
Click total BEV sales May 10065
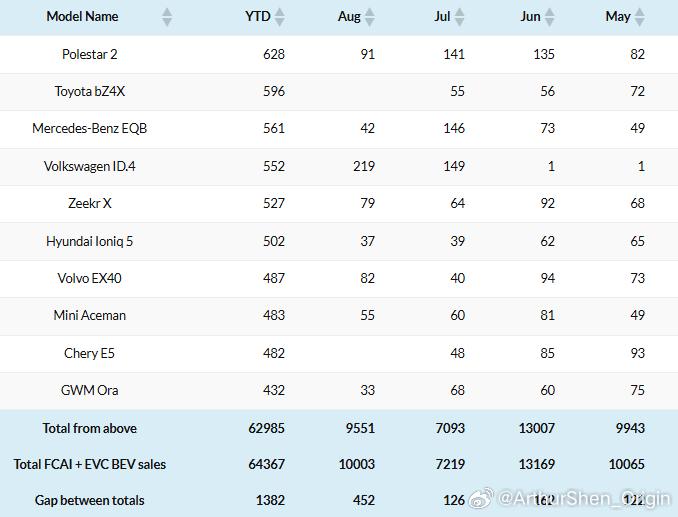(x=627, y=464)
